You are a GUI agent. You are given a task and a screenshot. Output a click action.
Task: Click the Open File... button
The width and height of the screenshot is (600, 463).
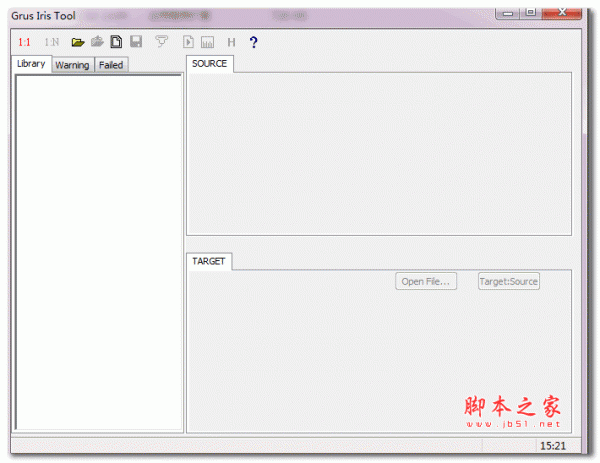click(x=426, y=282)
